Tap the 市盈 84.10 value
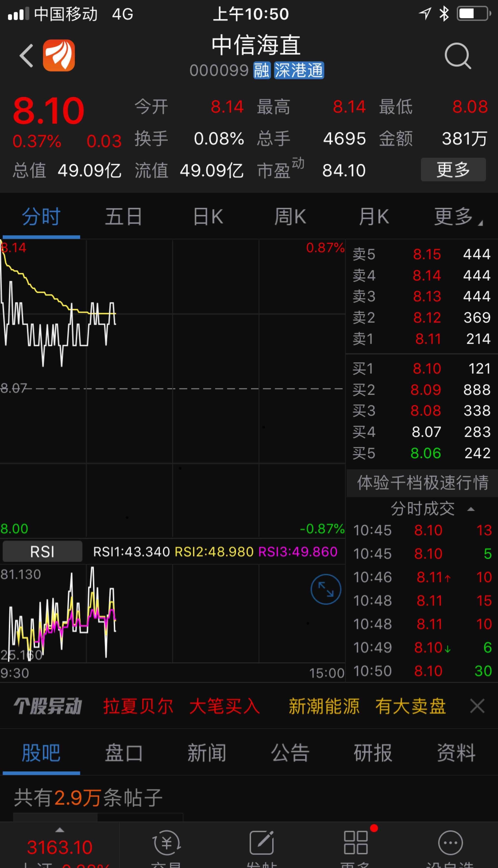Image resolution: width=498 pixels, height=868 pixels. 344,170
